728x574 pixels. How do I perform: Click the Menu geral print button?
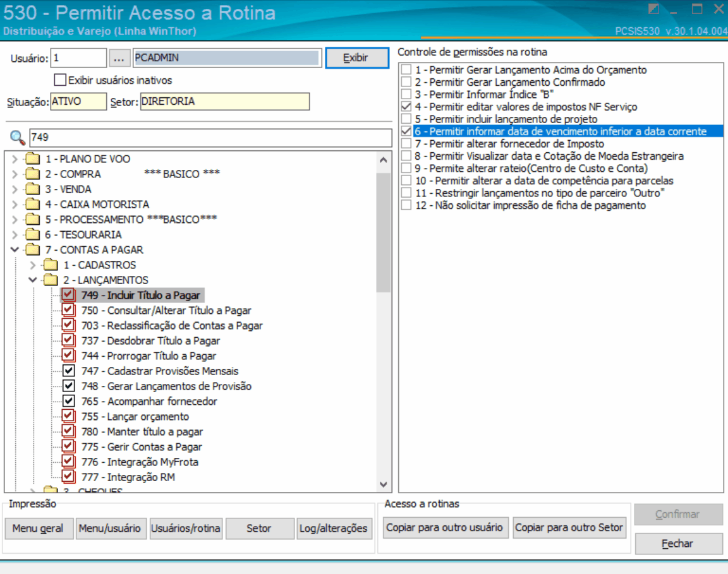(39, 528)
